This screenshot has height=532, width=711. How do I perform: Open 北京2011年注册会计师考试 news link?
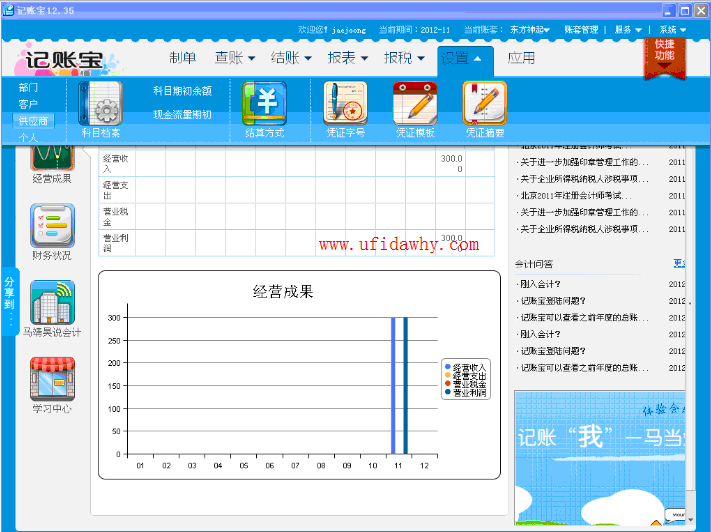point(575,195)
